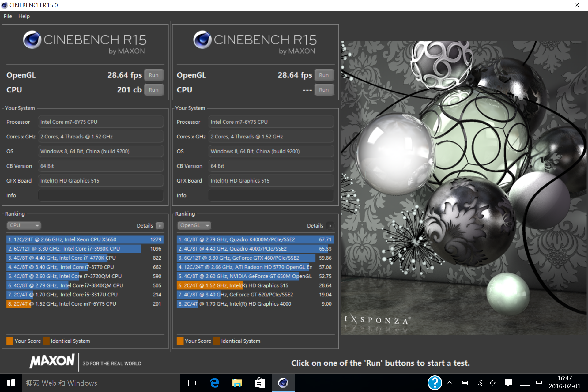This screenshot has height=392, width=588.
Task: Select Intel Core m7-6Y75 CPU ranking row
Action: coord(85,304)
